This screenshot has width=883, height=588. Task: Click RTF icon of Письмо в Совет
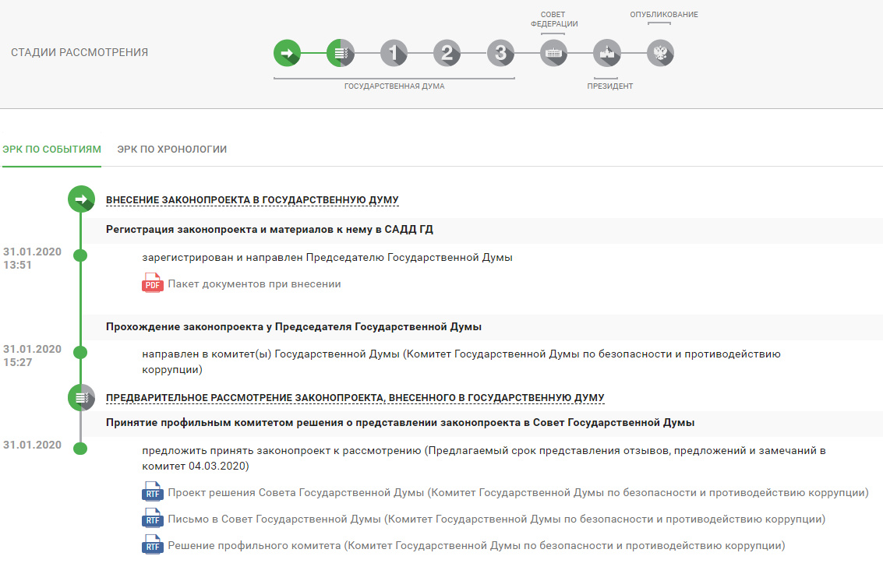pos(152,518)
